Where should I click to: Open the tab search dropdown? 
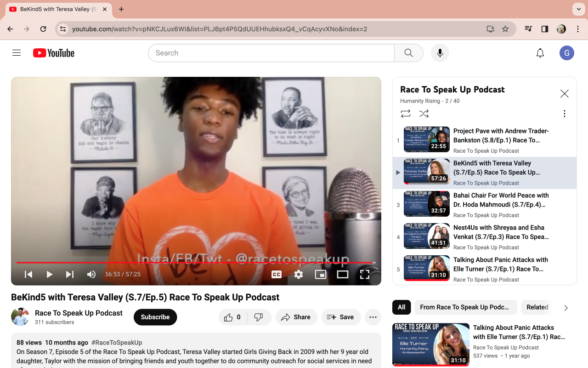pyautogui.click(x=578, y=9)
